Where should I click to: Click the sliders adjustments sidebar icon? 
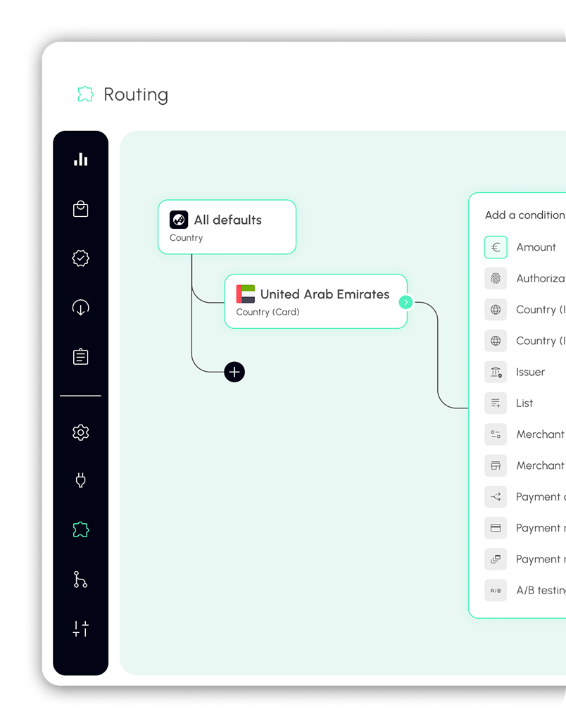pos(81,629)
